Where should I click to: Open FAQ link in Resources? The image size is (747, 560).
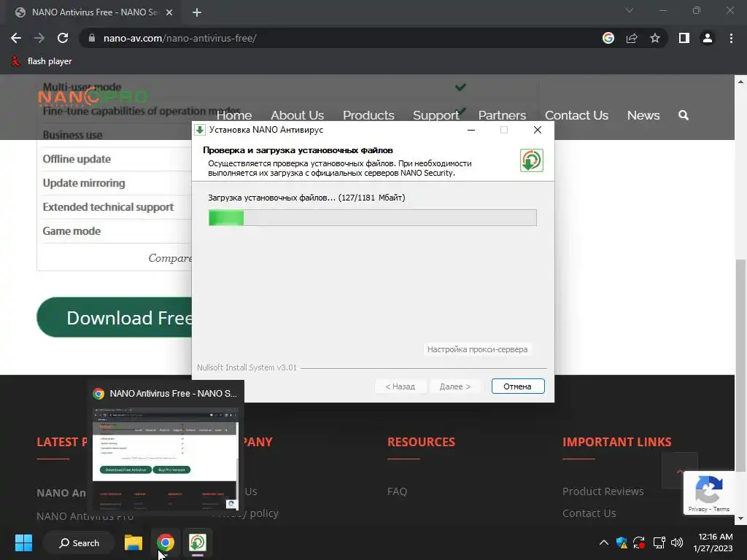[397, 491]
